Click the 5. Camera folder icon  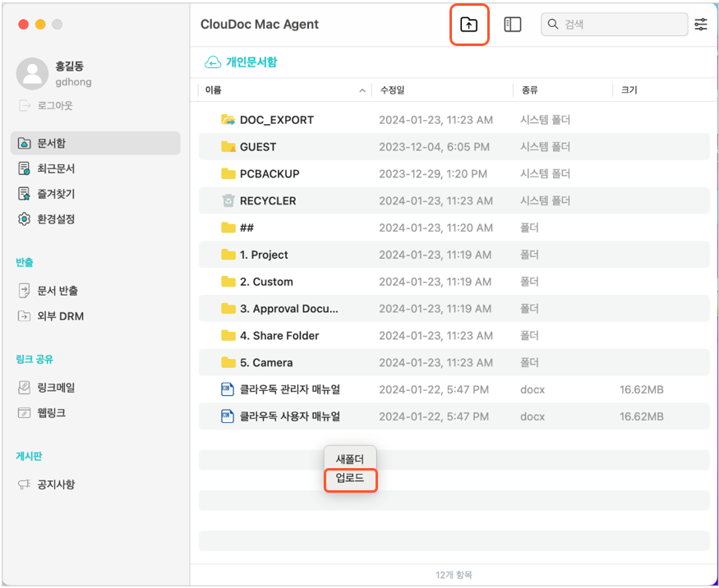pyautogui.click(x=228, y=363)
